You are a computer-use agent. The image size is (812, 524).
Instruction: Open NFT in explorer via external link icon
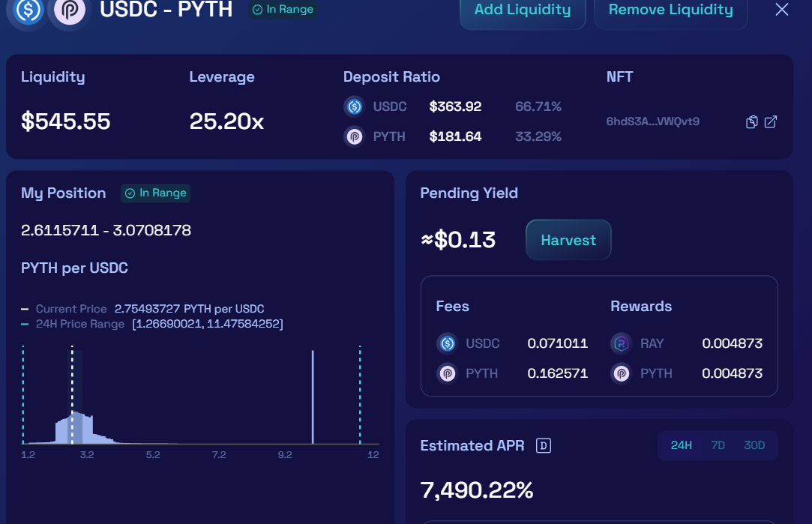[x=770, y=122]
